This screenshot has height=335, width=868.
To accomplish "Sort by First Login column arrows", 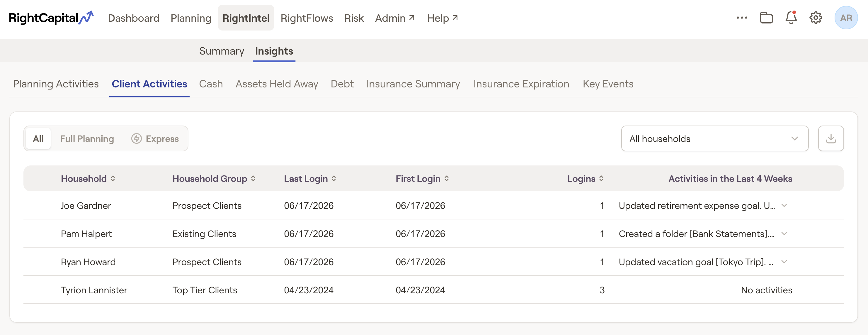I will 447,178.
